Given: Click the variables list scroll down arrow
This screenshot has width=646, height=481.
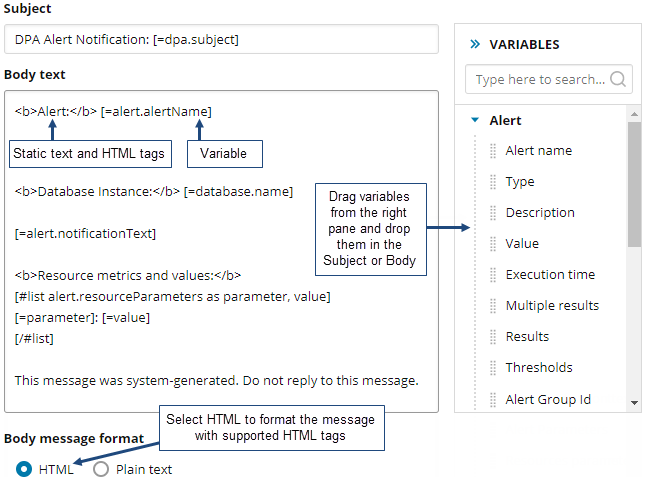Looking at the screenshot, I should point(634,402).
